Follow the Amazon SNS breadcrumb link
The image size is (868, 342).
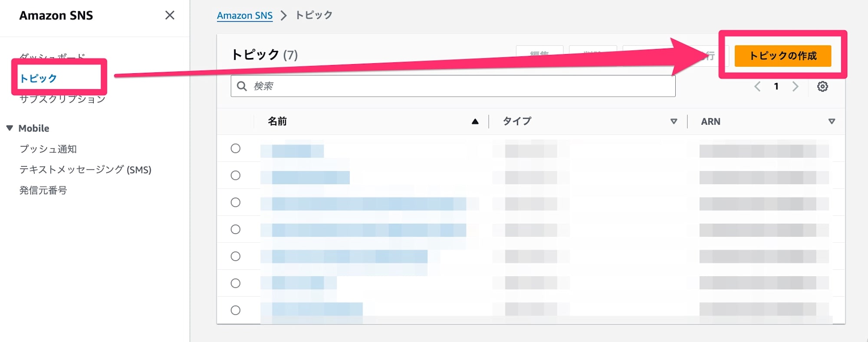tap(245, 15)
